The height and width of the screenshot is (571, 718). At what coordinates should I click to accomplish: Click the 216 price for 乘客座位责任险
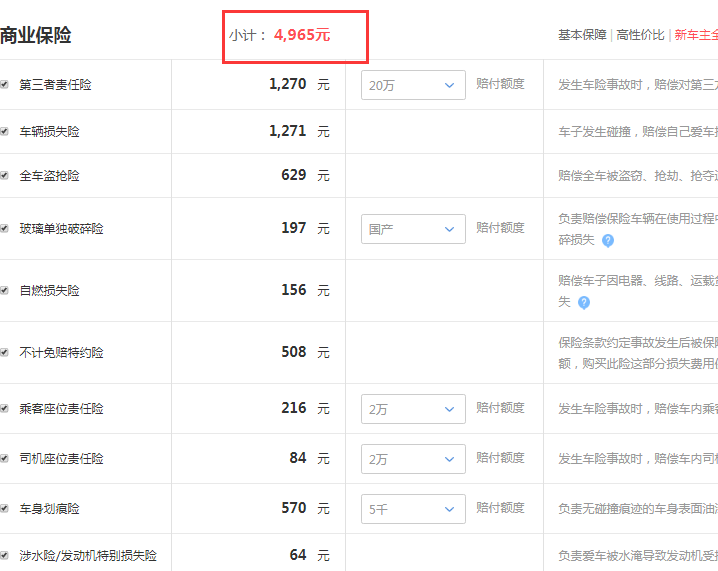[x=294, y=408]
